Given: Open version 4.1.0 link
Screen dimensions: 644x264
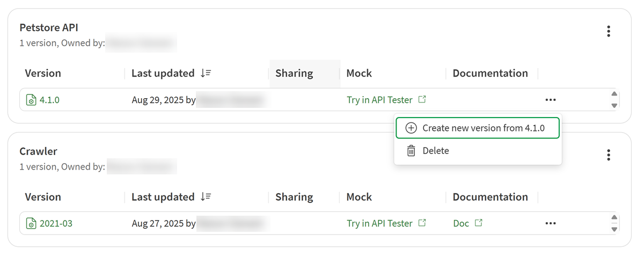Looking at the screenshot, I should (49, 100).
